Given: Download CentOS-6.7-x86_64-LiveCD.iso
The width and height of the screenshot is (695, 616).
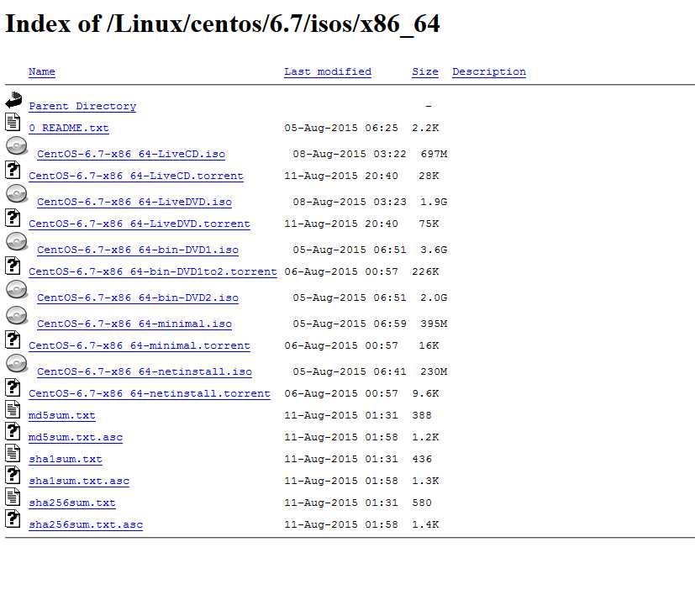Looking at the screenshot, I should point(131,155).
